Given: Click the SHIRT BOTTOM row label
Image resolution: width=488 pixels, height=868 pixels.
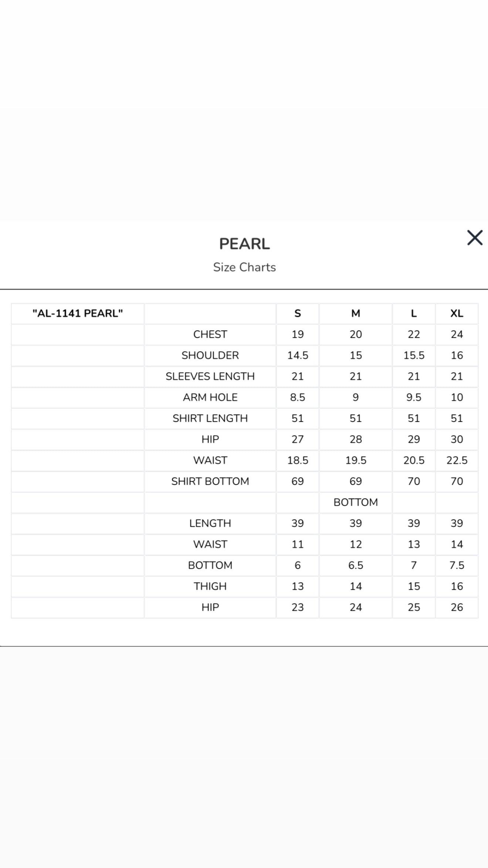Looking at the screenshot, I should point(210,481).
